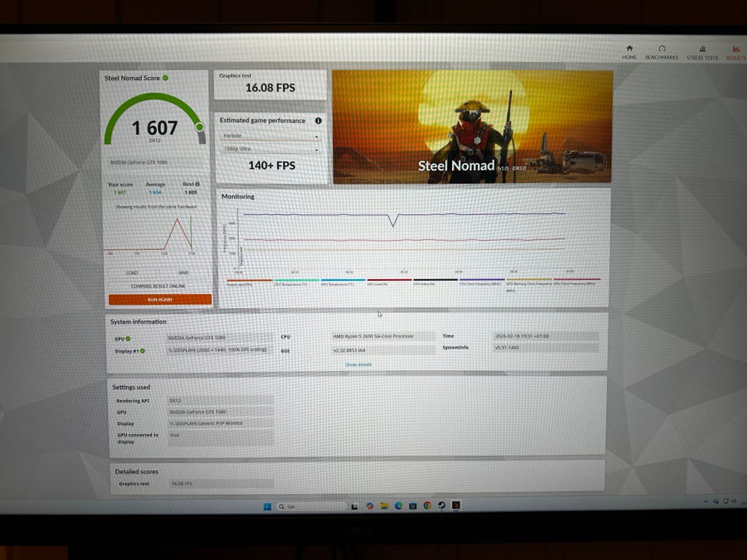This screenshot has height=560, width=747.
Task: Click the Generic PnP Monitor display value
Action: click(220, 423)
